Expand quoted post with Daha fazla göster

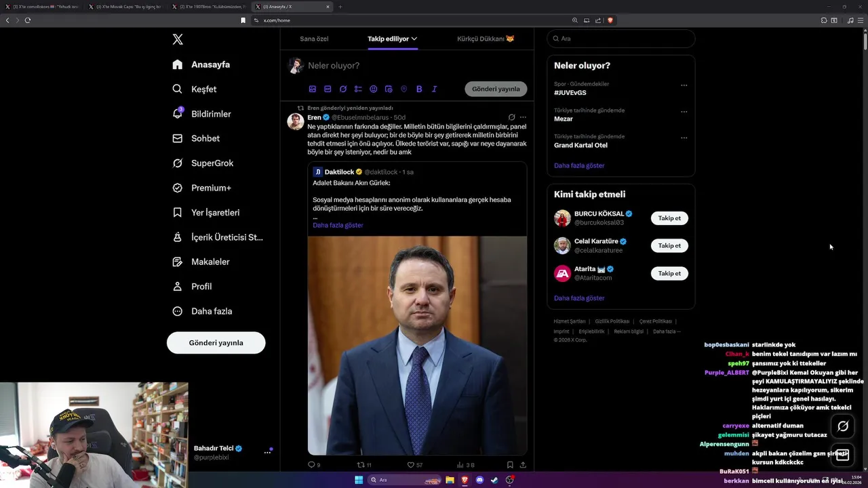click(x=338, y=225)
